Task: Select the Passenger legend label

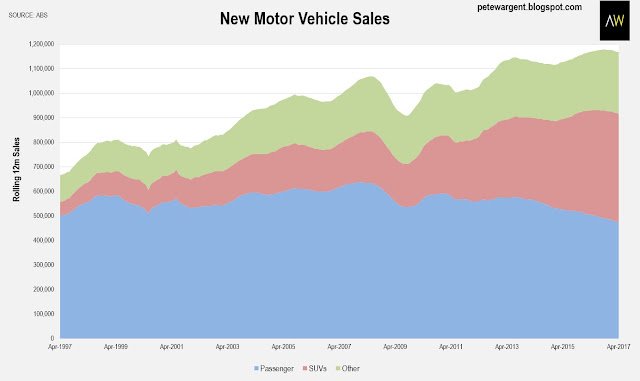Action: (x=277, y=368)
